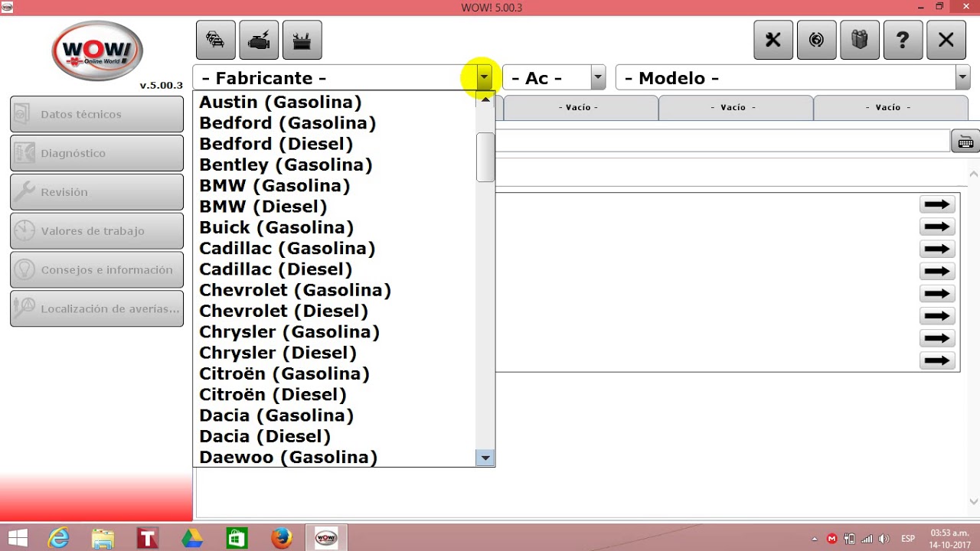Launch Internet Explorer from taskbar
This screenshot has height=551, width=980.
click(x=59, y=538)
